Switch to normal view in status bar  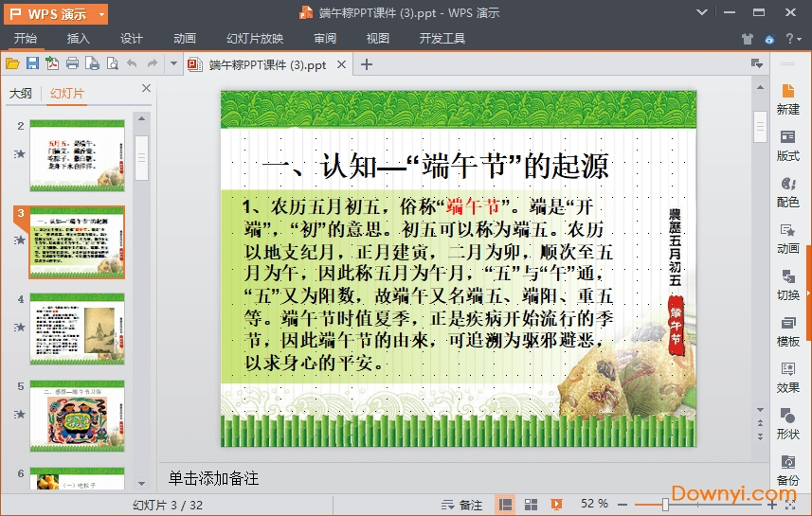[506, 505]
